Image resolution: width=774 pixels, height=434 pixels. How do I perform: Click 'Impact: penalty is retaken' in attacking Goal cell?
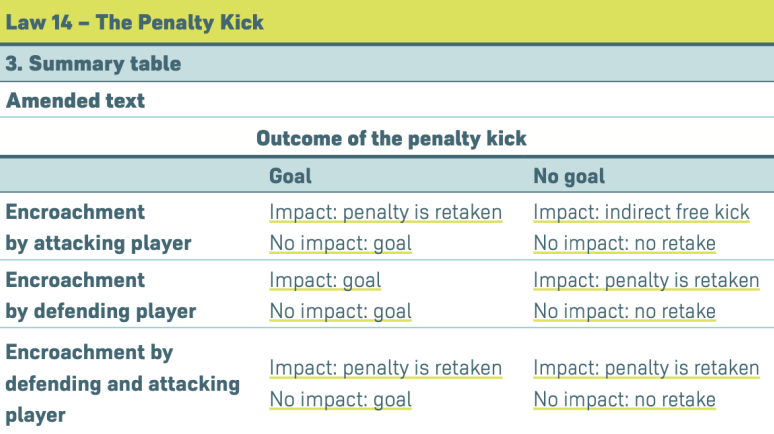[x=385, y=212]
